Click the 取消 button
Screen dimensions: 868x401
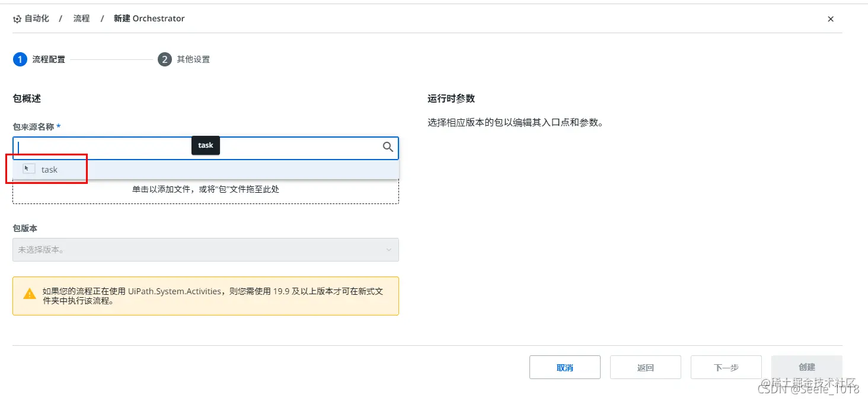click(x=564, y=367)
